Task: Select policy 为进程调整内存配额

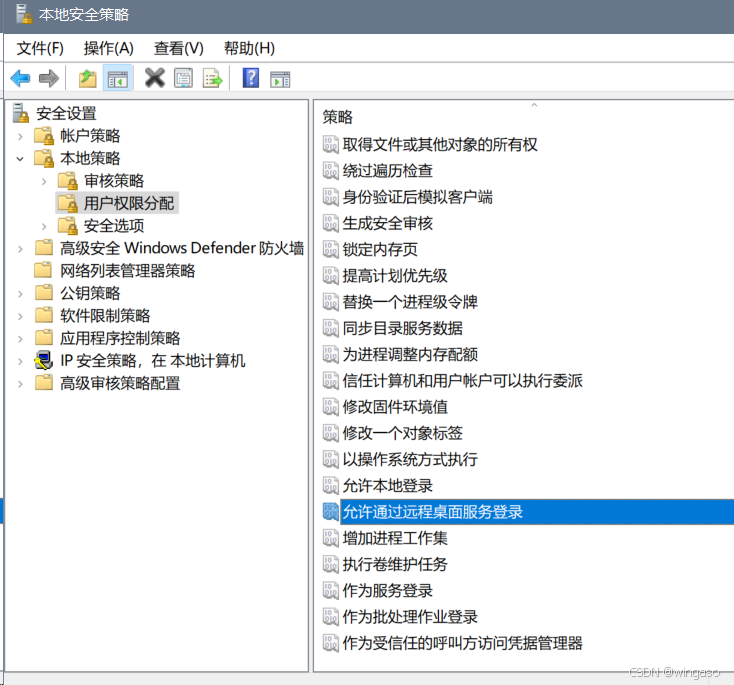Action: 410,354
